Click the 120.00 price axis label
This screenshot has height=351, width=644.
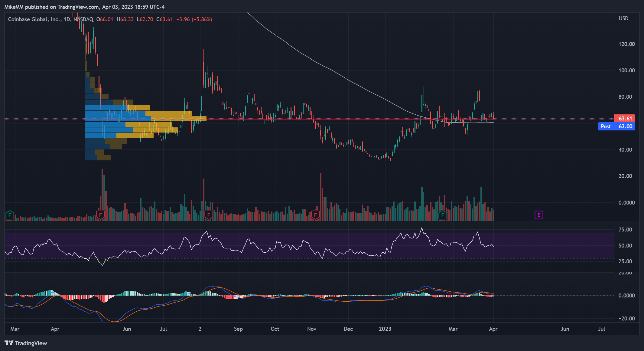point(626,44)
